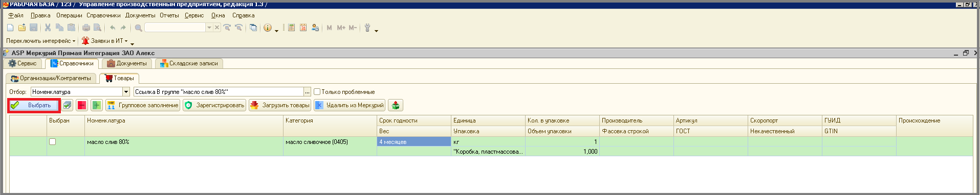Viewport: 980px width, 195px height.
Task: Open the Справочники menu
Action: tap(103, 15)
